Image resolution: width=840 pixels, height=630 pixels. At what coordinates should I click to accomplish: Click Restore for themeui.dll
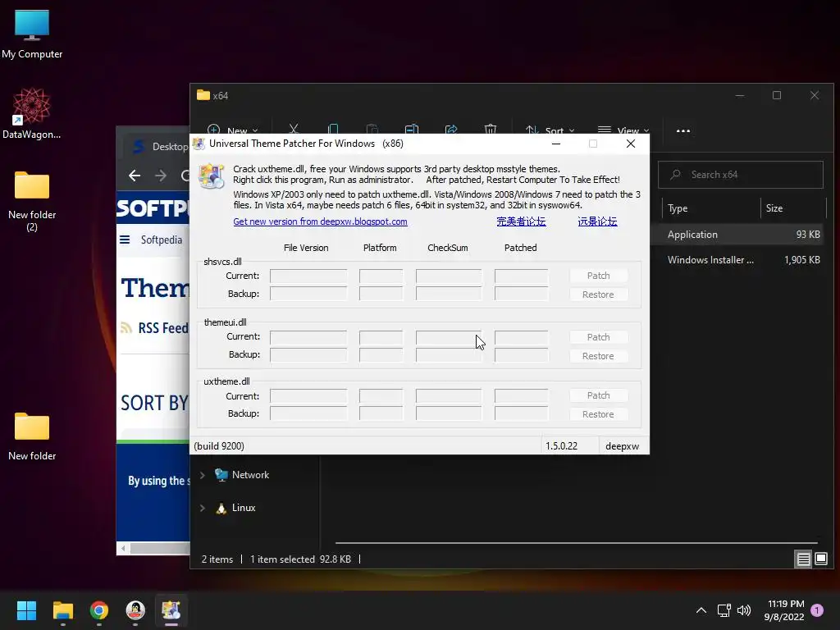(x=598, y=356)
